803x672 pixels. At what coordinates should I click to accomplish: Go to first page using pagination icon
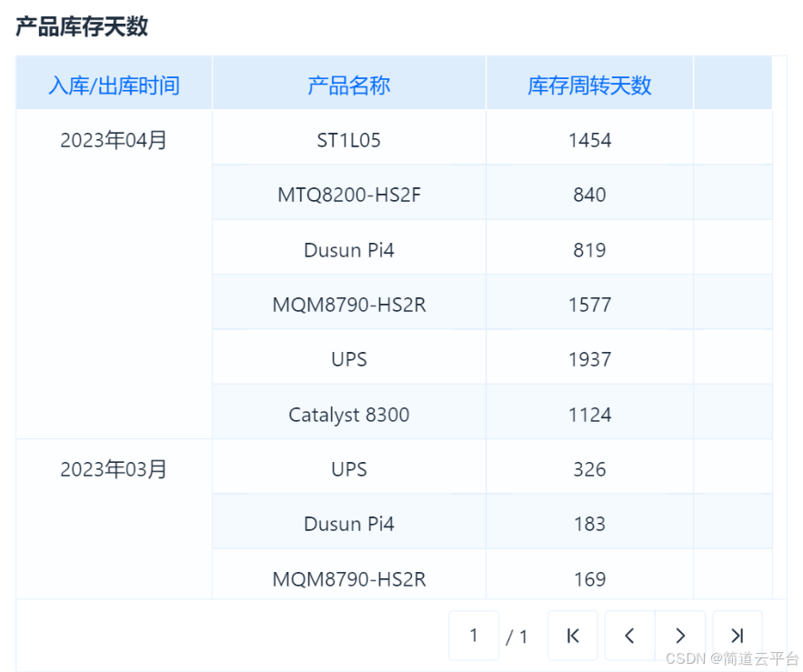pos(573,636)
